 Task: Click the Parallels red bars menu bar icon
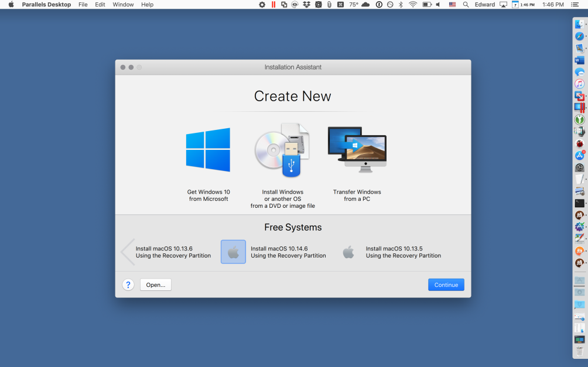click(x=274, y=5)
